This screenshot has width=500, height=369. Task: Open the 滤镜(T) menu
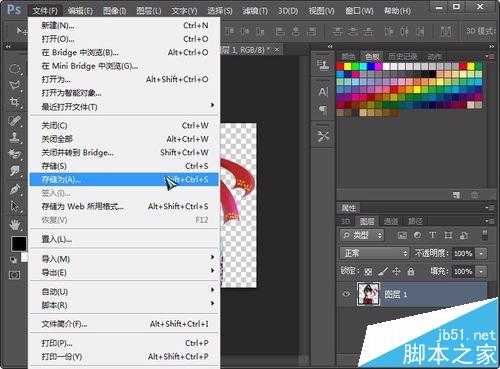(x=255, y=11)
